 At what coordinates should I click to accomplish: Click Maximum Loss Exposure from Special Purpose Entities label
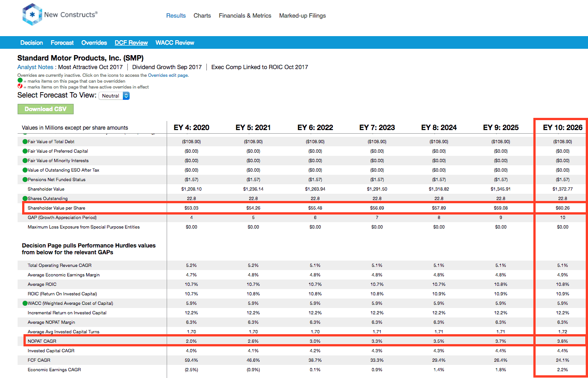click(84, 227)
